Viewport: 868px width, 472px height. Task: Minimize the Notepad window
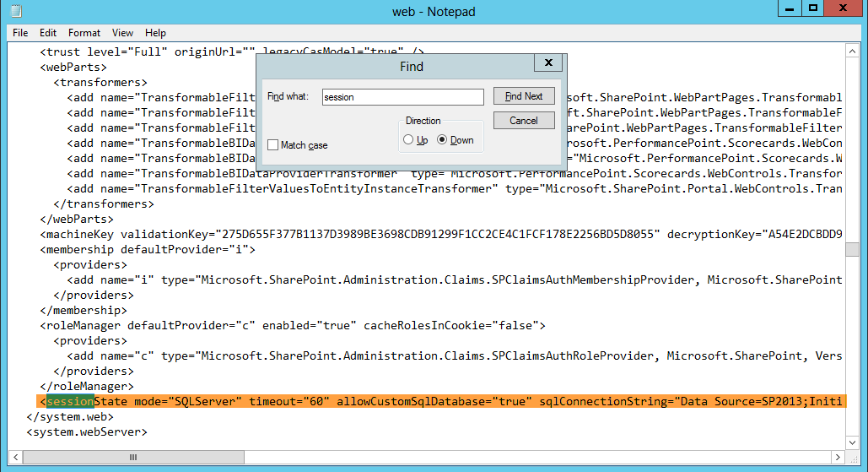tap(790, 8)
